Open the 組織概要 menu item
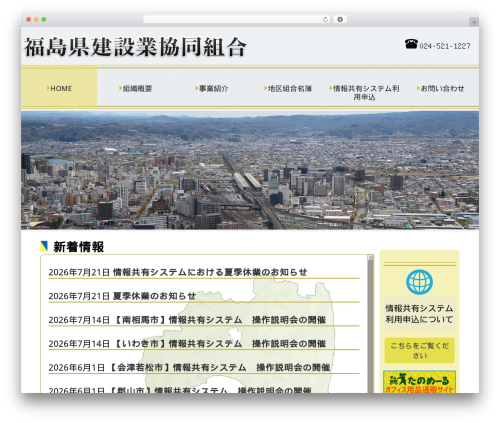The height and width of the screenshot is (423, 500). [136, 88]
